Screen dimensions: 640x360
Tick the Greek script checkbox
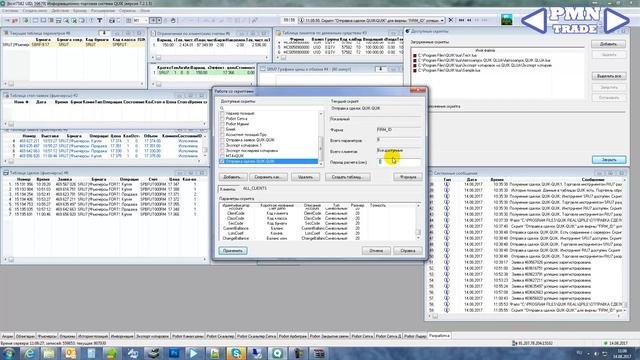[x=222, y=129]
